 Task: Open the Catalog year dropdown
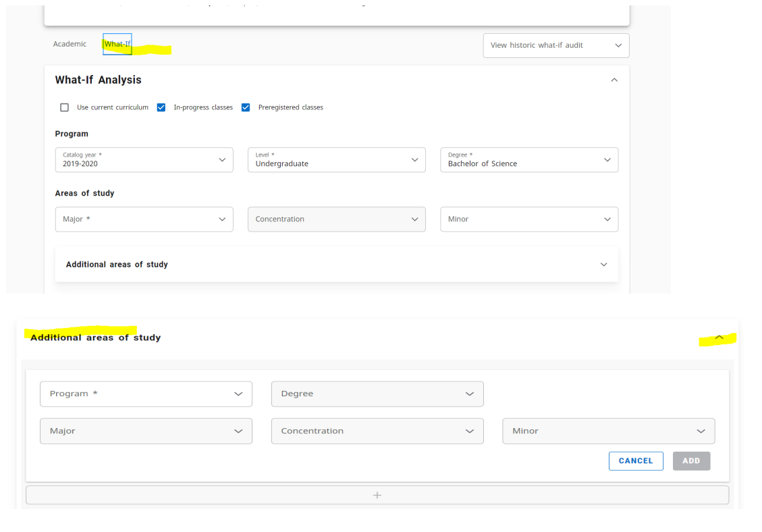click(x=144, y=160)
